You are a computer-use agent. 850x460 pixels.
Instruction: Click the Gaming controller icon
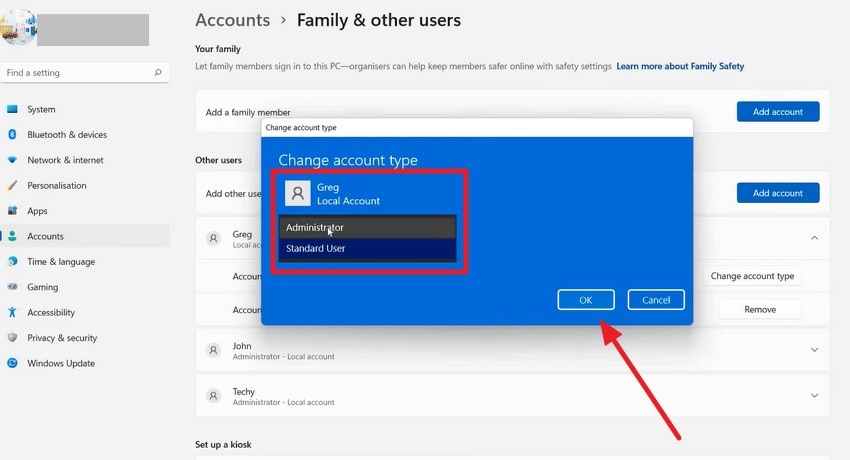pyautogui.click(x=12, y=287)
